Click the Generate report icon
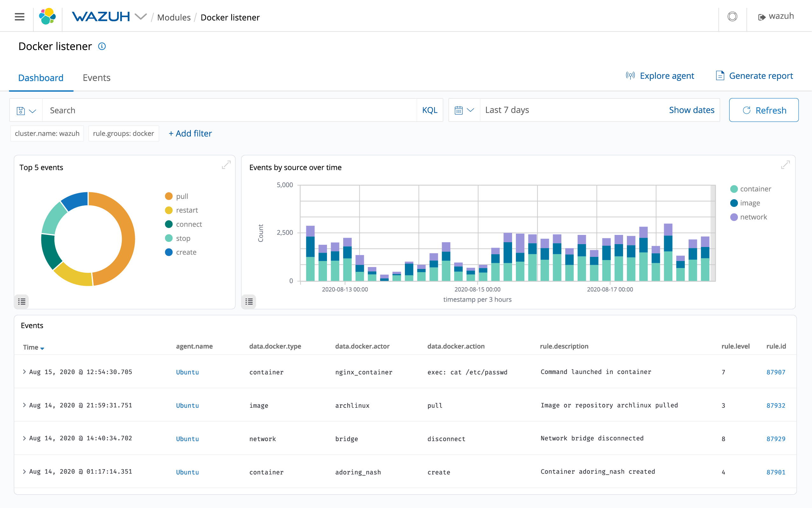This screenshot has height=508, width=812. (720, 76)
